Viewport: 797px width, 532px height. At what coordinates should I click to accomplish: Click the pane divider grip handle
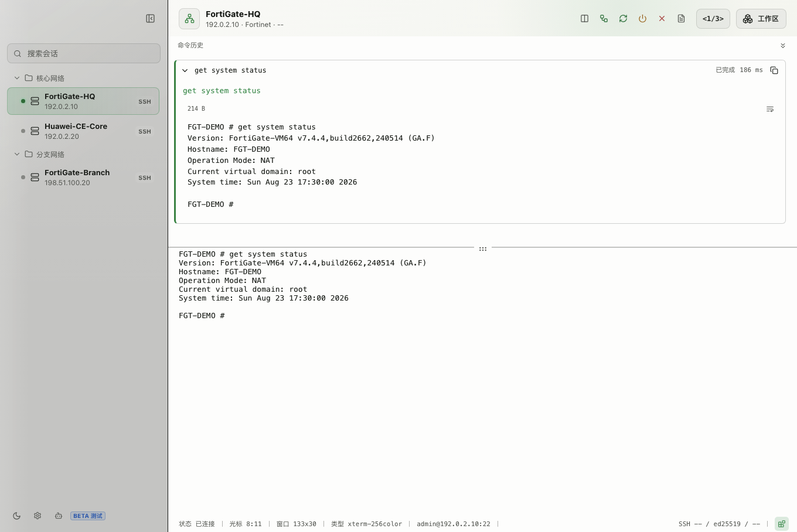pyautogui.click(x=483, y=249)
